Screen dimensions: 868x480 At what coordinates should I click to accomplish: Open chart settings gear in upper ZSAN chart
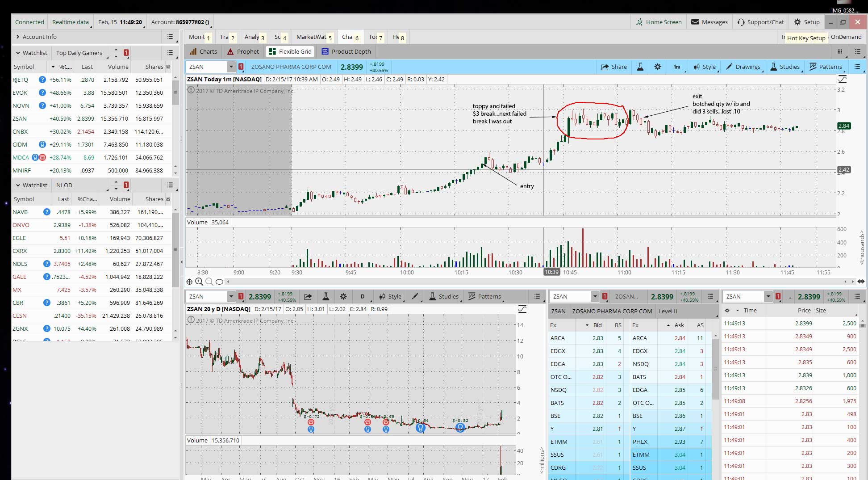657,67
